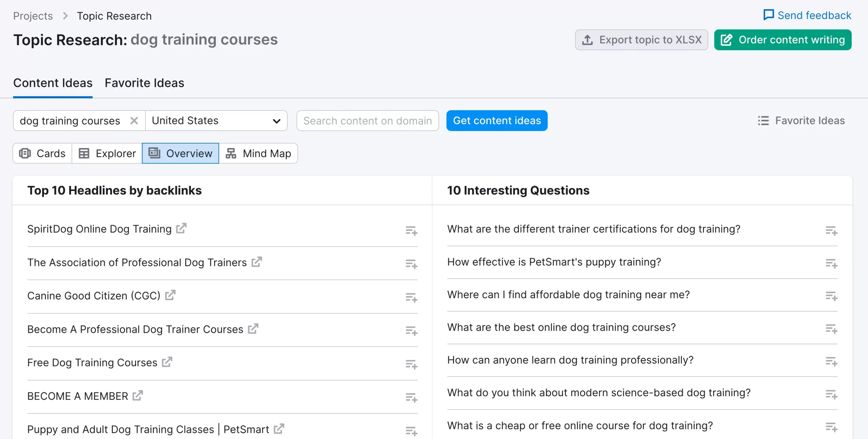868x439 pixels.
Task: Expand the United States country dropdown
Action: click(x=216, y=120)
